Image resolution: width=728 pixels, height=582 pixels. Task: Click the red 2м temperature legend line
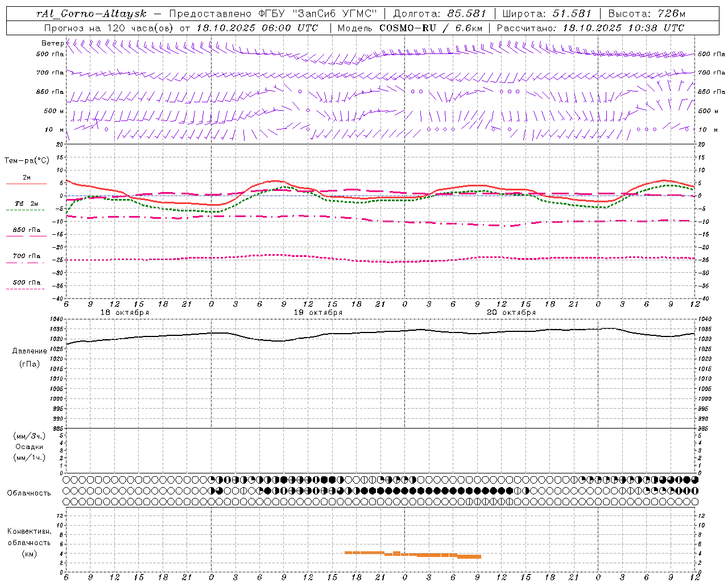(26, 184)
